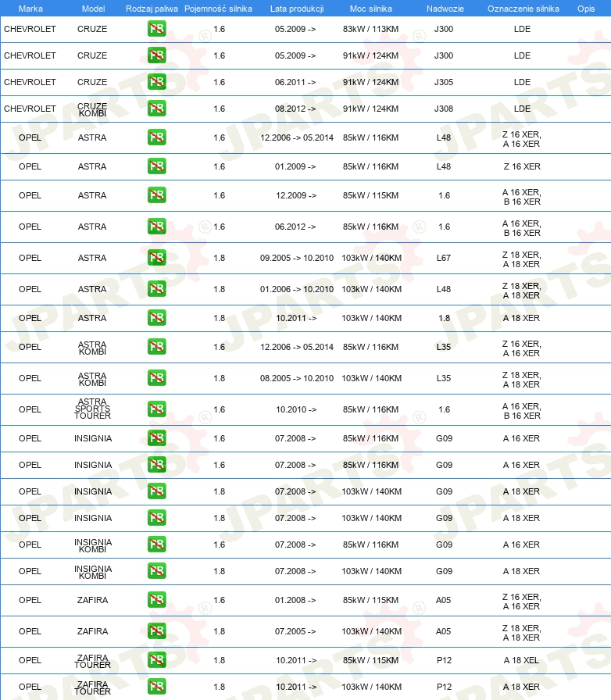
Task: Click the fuel icon in the Astra L67 row
Action: (157, 258)
